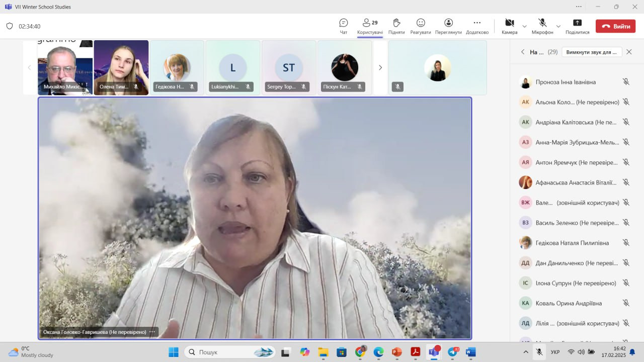The height and width of the screenshot is (362, 644).
Task: Raise hand with the Підняти button
Action: pyautogui.click(x=396, y=26)
